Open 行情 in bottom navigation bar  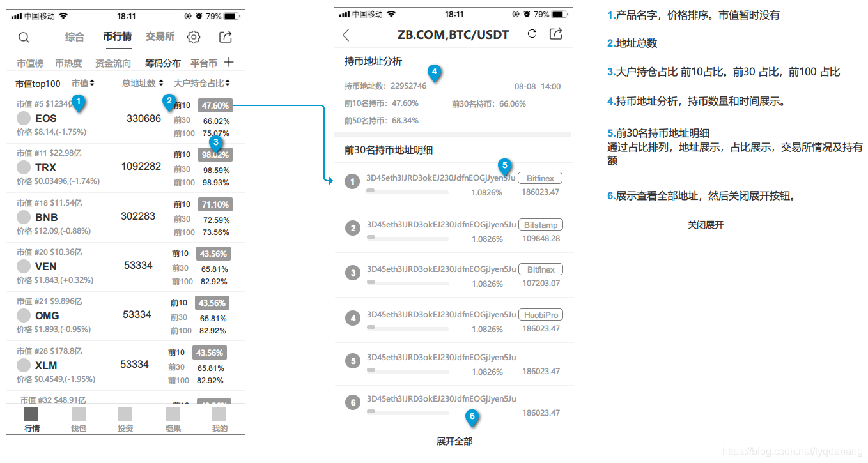31,420
